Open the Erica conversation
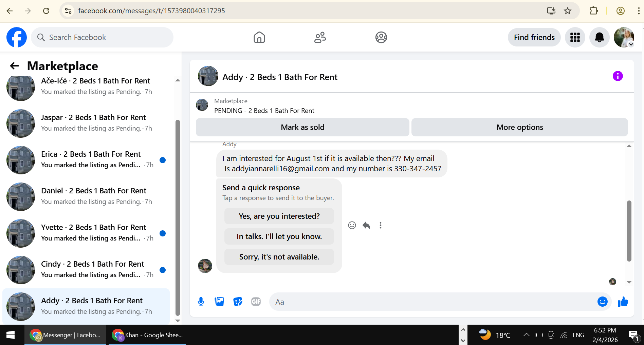This screenshot has width=644, height=345. [x=86, y=160]
